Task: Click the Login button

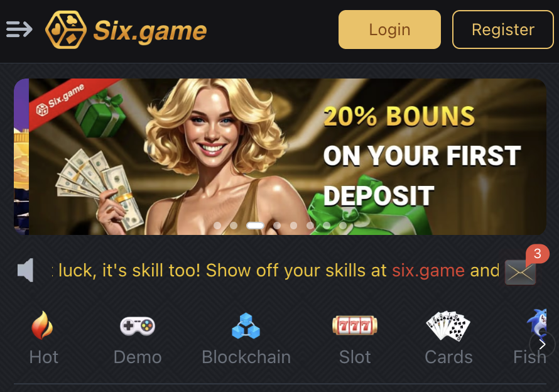Action: (x=389, y=30)
